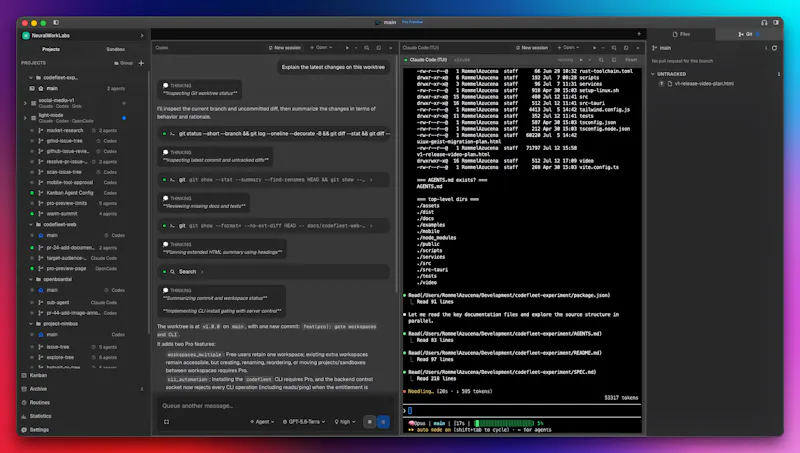This screenshot has width=800, height=453.
Task: Add a new project with plus icon
Action: point(141,63)
